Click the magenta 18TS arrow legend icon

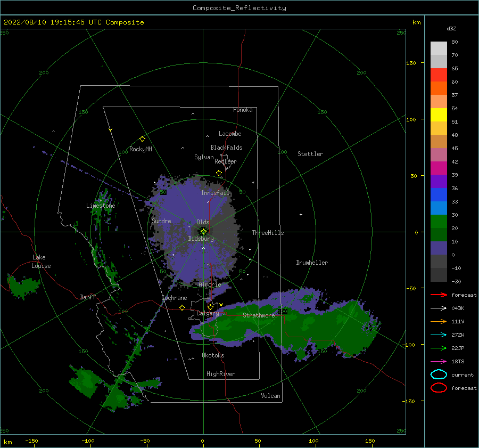point(439,361)
